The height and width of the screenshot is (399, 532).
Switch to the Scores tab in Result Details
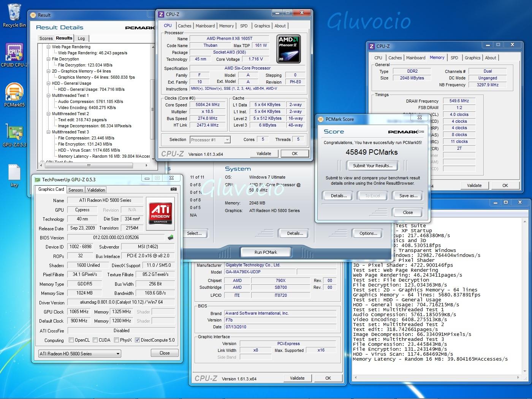point(46,38)
